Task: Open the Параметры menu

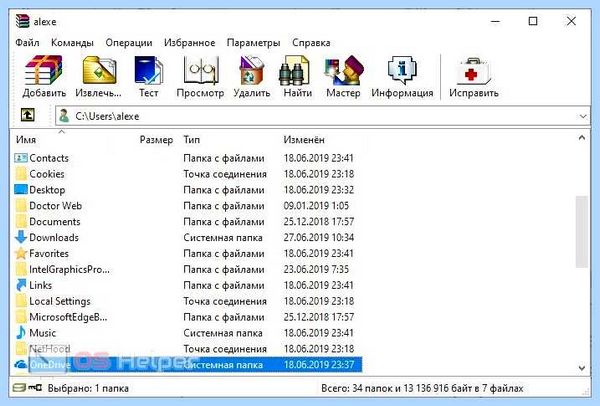Action: point(253,42)
